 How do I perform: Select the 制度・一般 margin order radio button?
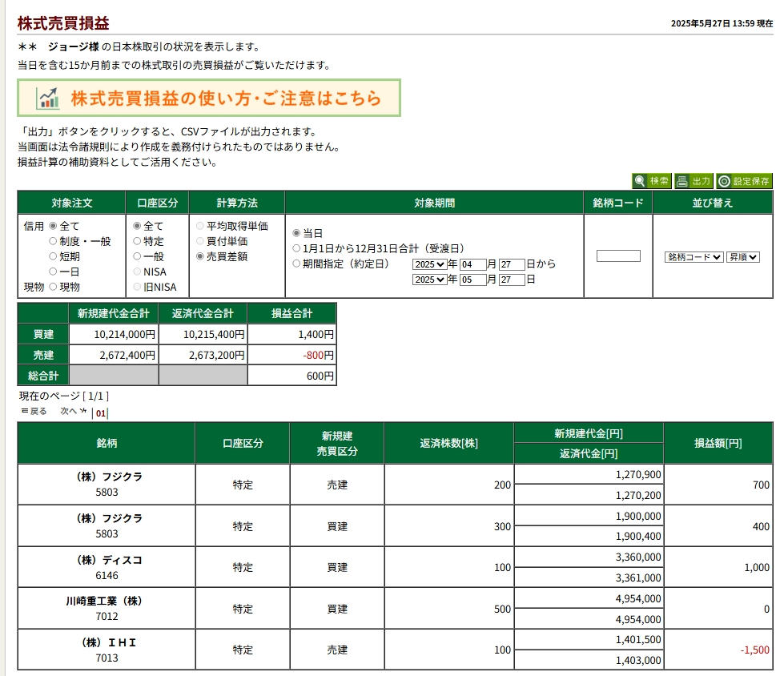click(x=53, y=241)
